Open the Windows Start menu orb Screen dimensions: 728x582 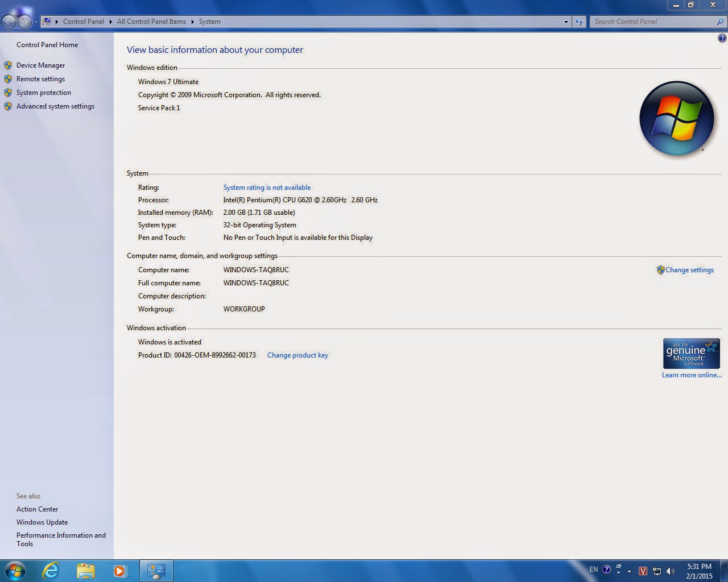tap(15, 571)
